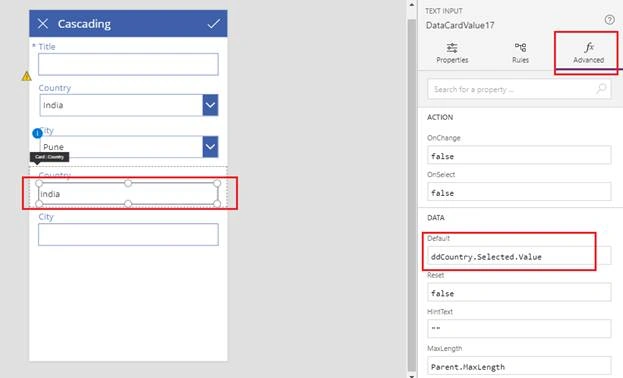Click the DATA section heading
Screen dimensions: 623x378
pyautogui.click(x=436, y=218)
